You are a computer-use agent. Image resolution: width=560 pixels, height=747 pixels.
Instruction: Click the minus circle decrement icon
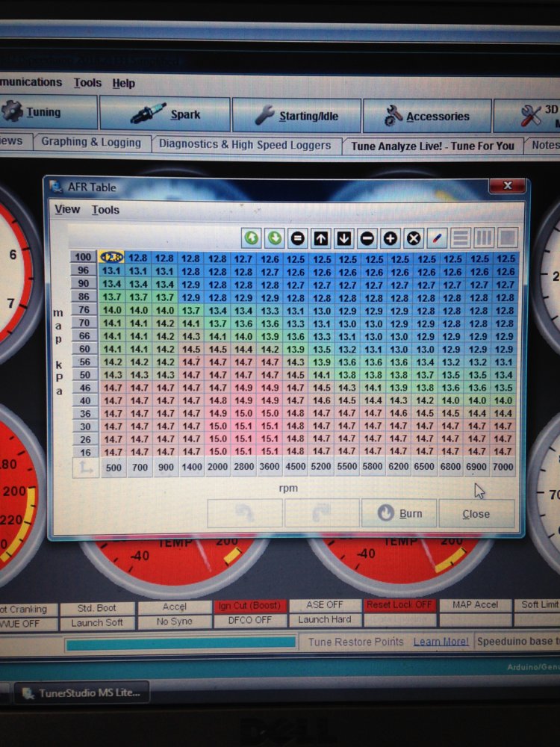(367, 238)
